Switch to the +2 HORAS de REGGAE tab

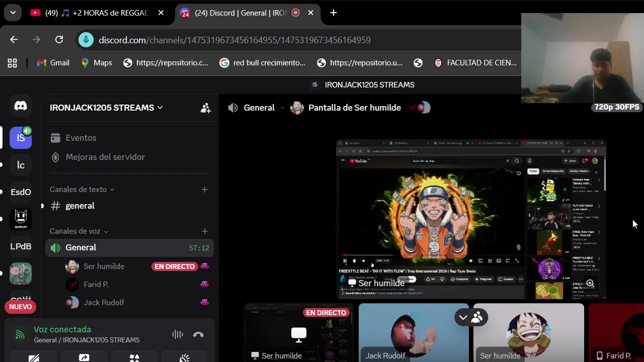[98, 13]
